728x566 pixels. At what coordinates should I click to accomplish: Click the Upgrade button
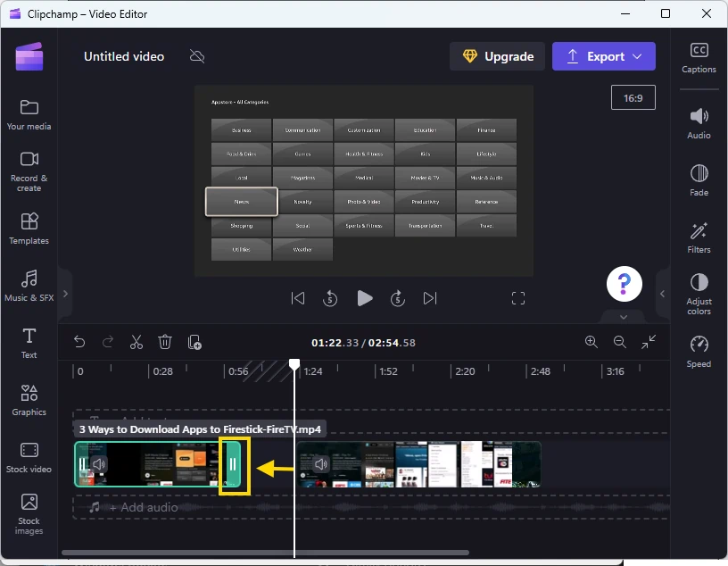[497, 56]
